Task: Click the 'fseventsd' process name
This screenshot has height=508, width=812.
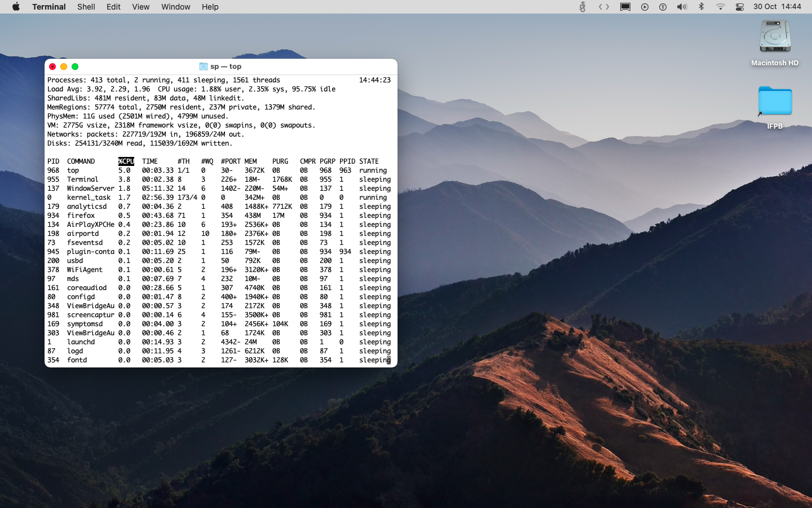Action: tap(85, 243)
